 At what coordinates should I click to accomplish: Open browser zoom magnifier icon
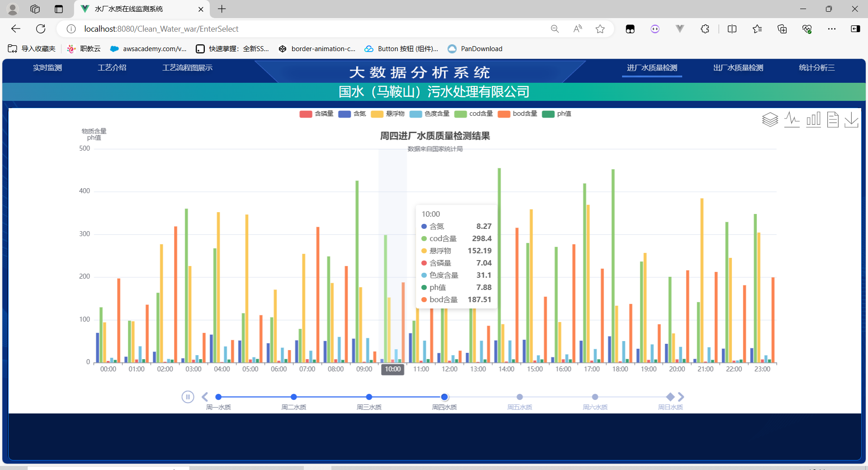coord(555,29)
